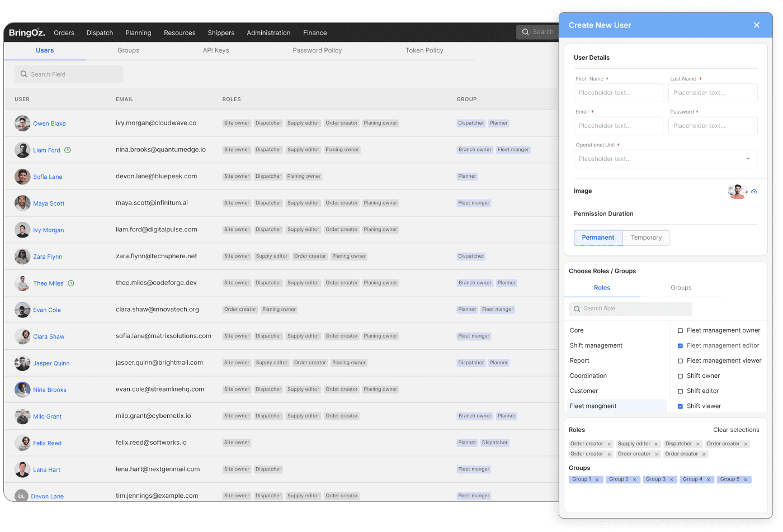783x532 pixels.
Task: Check Fleet management owner checkbox
Action: [680, 331]
